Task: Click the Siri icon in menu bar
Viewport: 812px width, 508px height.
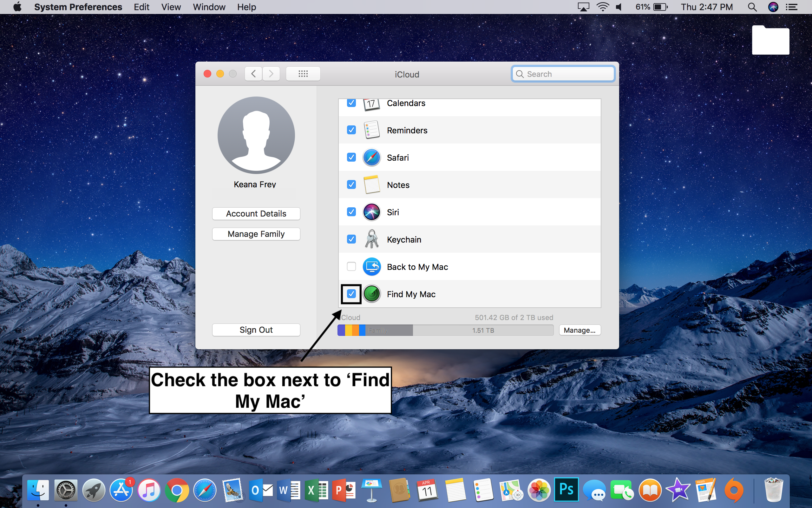Action: 773,7
